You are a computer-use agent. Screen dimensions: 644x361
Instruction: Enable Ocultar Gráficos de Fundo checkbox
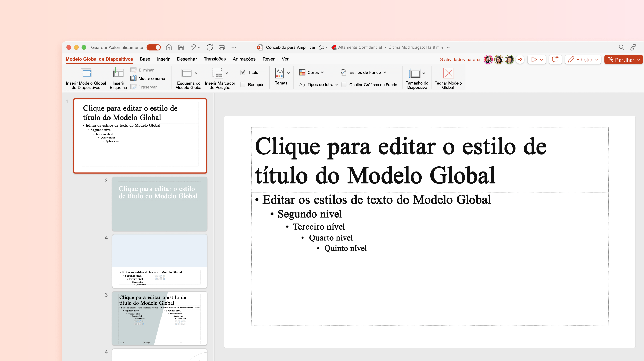[x=344, y=84]
